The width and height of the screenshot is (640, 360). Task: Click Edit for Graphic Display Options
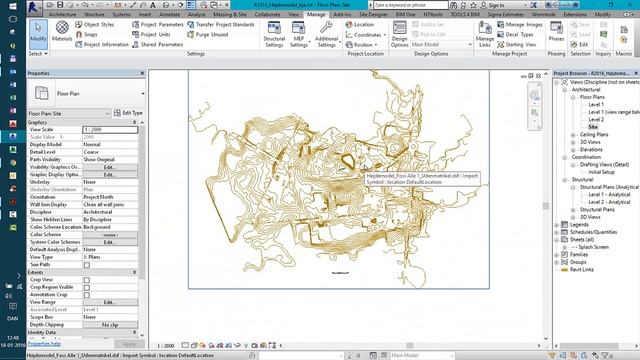point(110,175)
